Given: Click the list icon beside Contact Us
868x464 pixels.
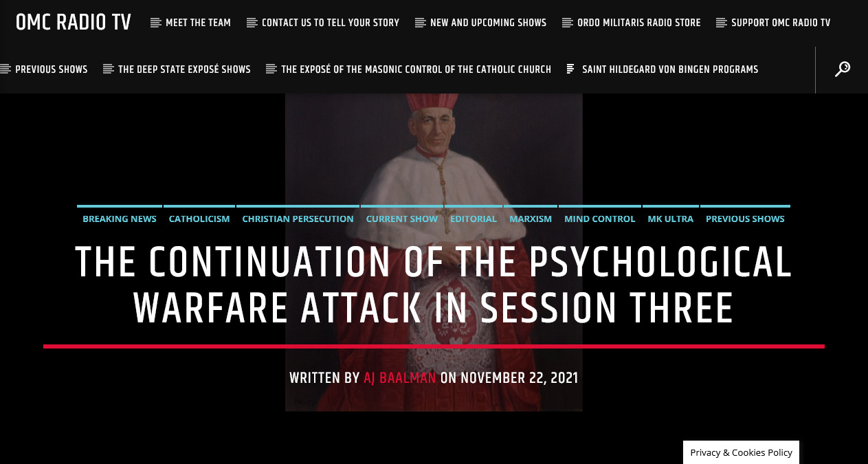Looking at the screenshot, I should pyautogui.click(x=252, y=23).
